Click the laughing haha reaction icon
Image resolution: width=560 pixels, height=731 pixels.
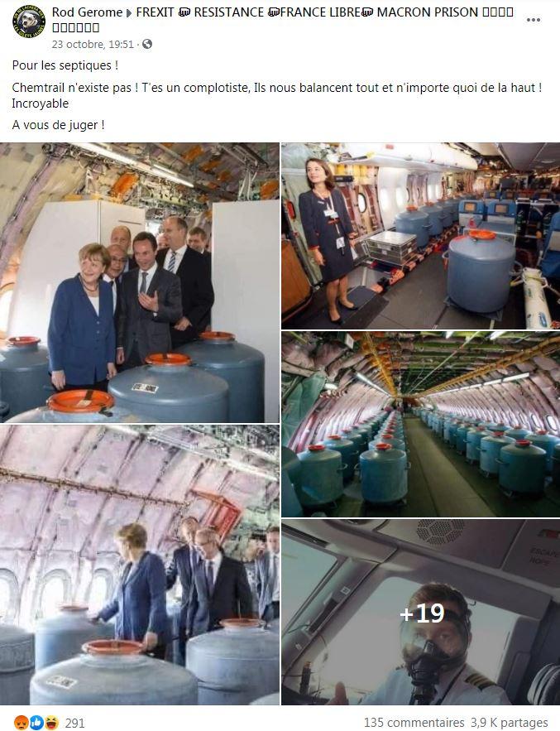(51, 723)
